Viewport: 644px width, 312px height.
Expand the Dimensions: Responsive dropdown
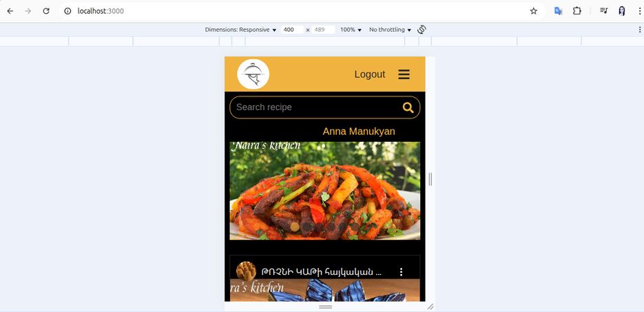[x=240, y=30]
